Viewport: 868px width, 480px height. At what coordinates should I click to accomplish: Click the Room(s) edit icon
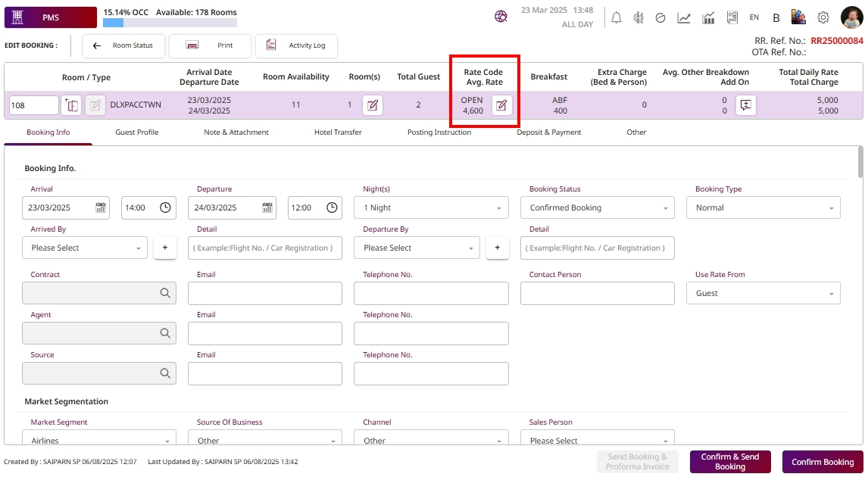372,105
